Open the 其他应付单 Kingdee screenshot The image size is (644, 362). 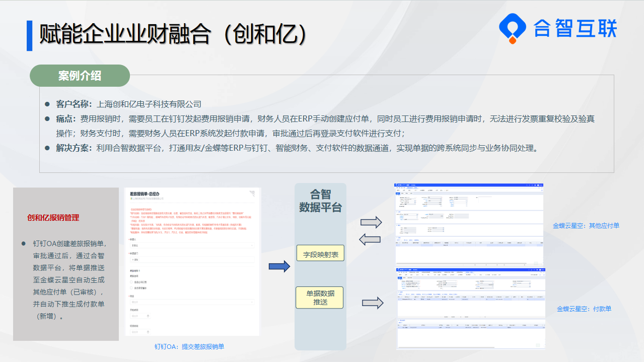(x=469, y=224)
